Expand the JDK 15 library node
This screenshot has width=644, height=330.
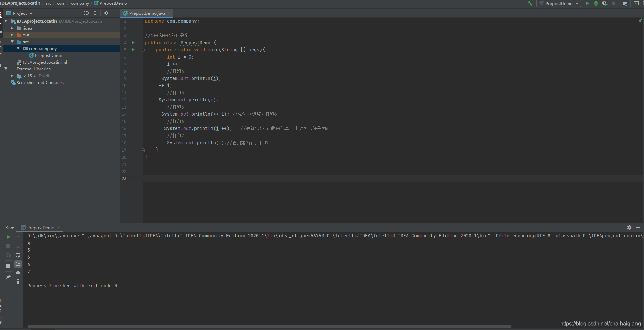click(12, 76)
